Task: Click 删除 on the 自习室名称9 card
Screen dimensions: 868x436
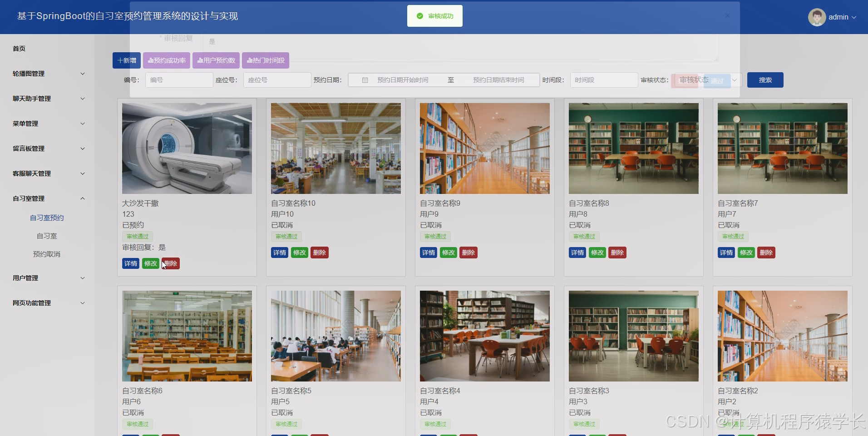Action: [x=469, y=253]
